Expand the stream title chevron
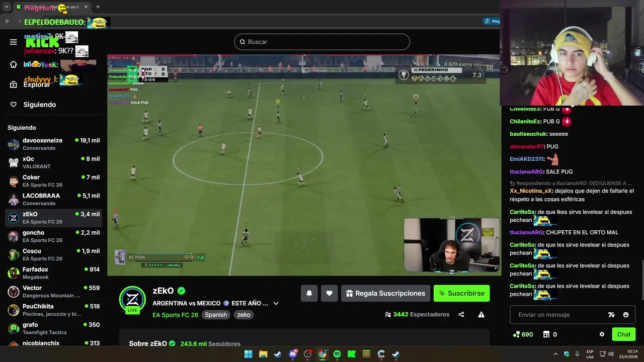 click(276, 303)
